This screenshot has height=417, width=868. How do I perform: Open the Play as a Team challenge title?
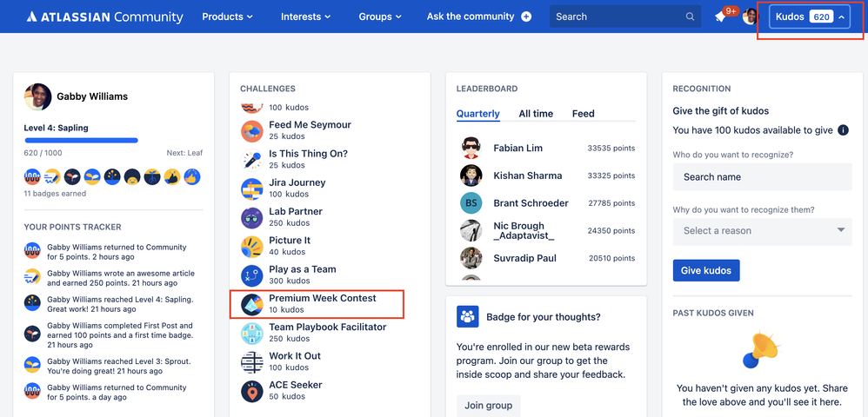coord(303,269)
